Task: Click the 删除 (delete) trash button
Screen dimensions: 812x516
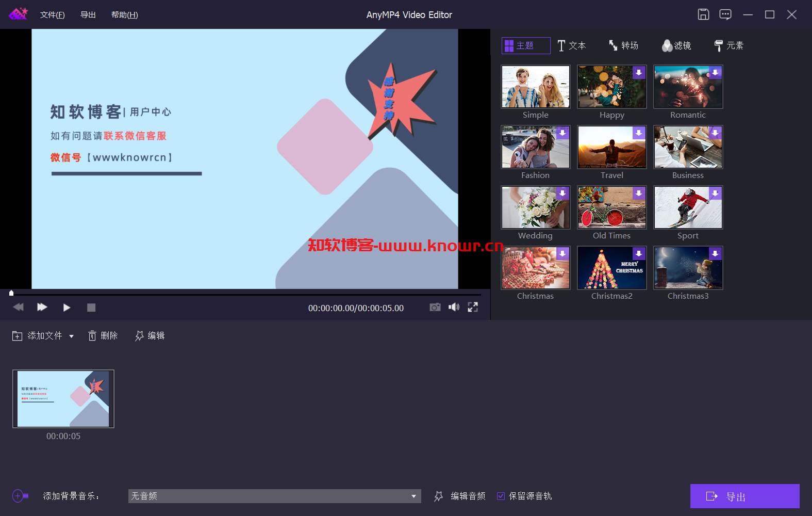Action: (103, 336)
